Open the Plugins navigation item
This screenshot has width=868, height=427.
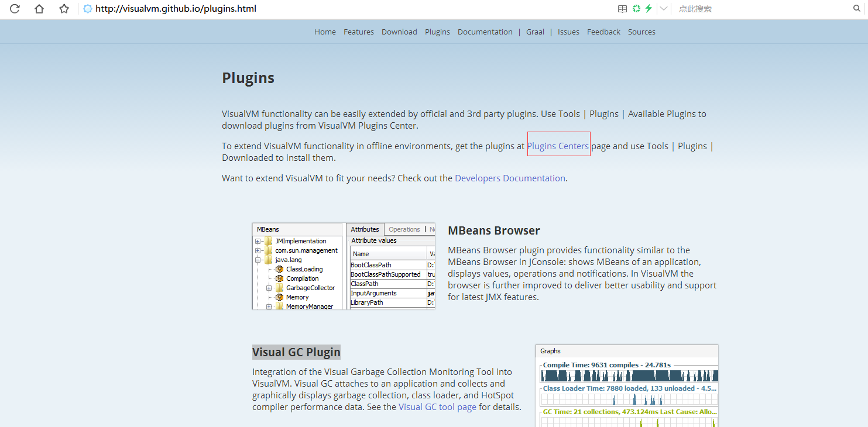(x=437, y=32)
